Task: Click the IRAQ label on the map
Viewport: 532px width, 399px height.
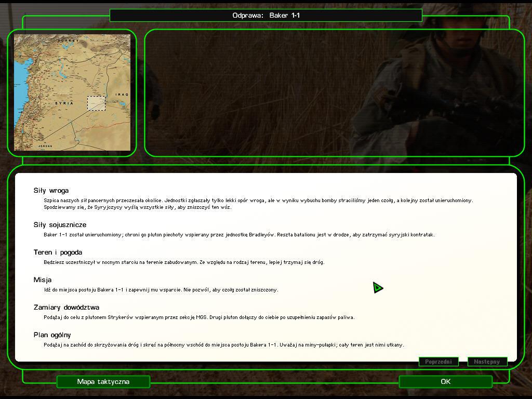Action: (122, 95)
